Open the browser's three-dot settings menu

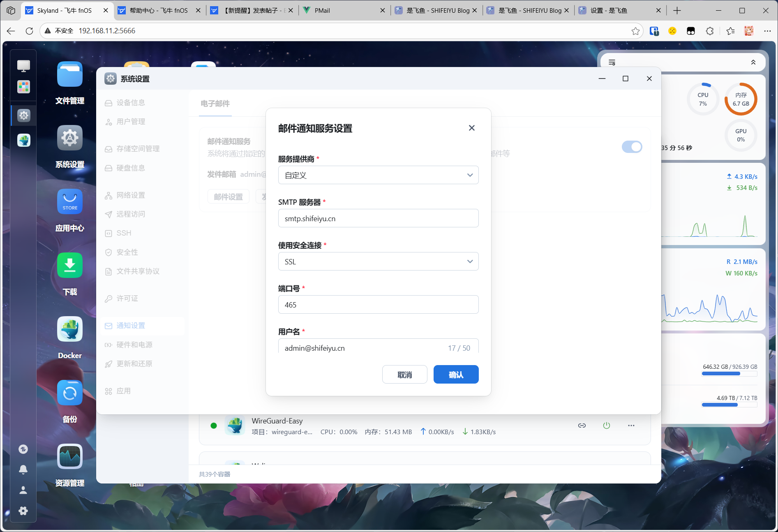(x=767, y=31)
